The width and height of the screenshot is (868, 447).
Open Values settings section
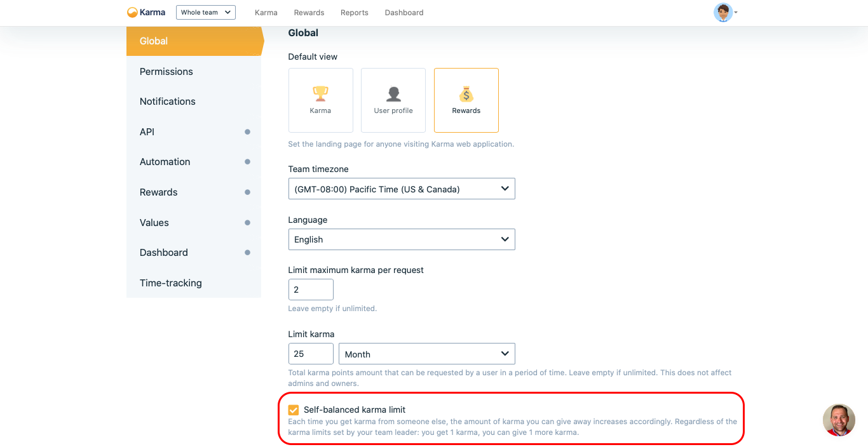[194, 223]
